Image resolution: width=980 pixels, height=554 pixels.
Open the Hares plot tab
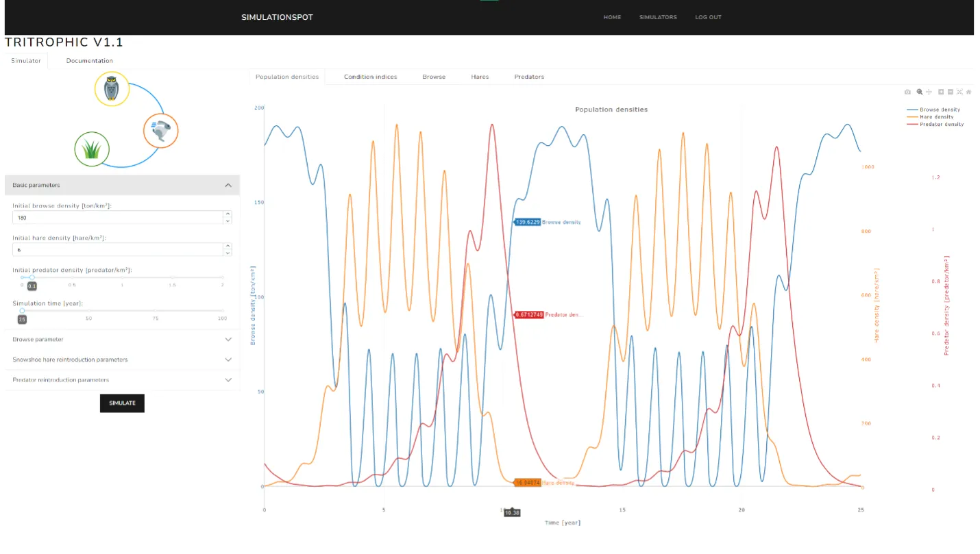point(480,77)
